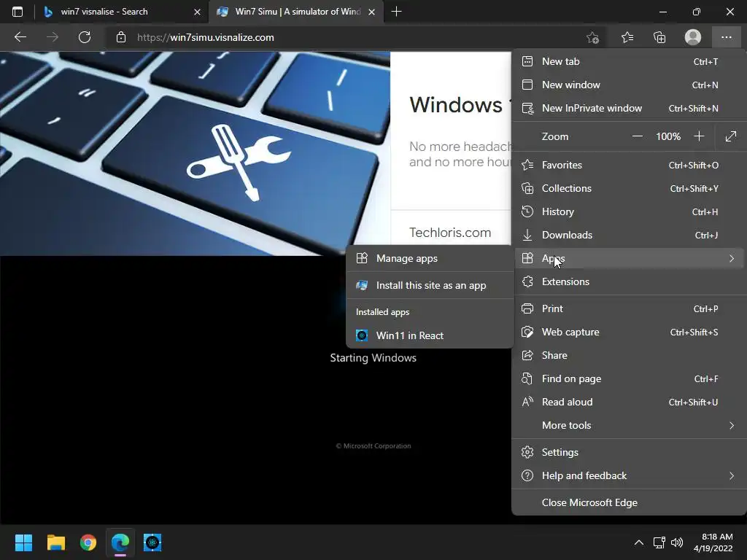Screen dimensions: 747x560
Task: Select Manage apps in submenu
Action: (430, 258)
